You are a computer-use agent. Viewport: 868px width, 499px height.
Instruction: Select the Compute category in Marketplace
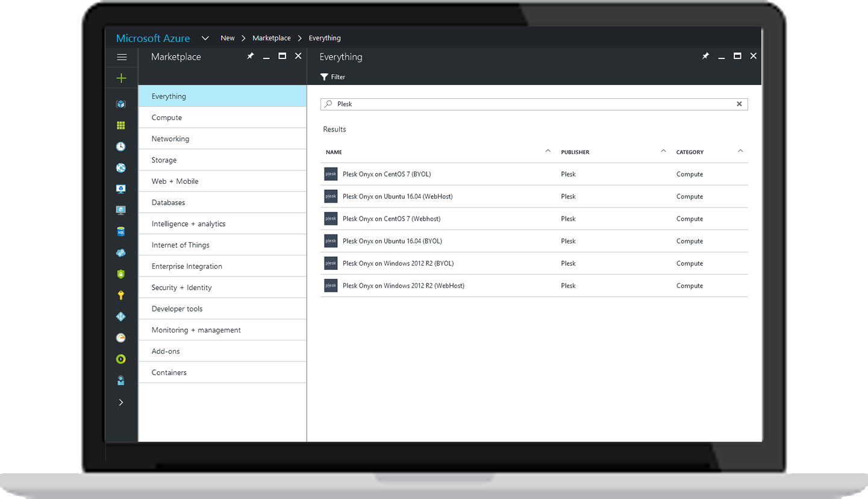point(167,118)
